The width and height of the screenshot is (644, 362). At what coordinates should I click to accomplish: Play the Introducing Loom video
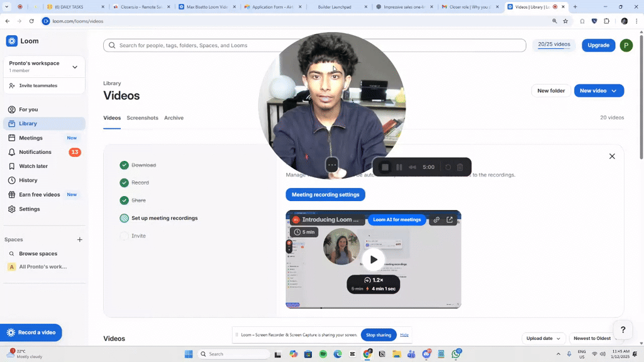point(374,260)
